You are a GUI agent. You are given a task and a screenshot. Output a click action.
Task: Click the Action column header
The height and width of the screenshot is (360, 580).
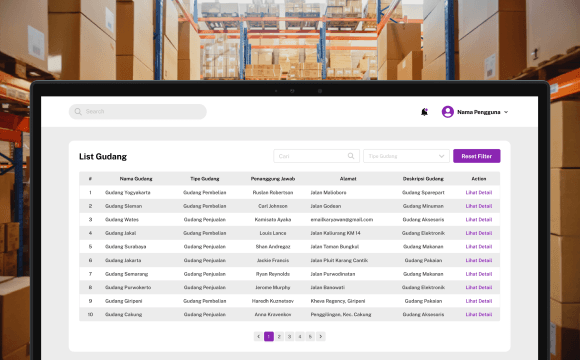coord(479,179)
